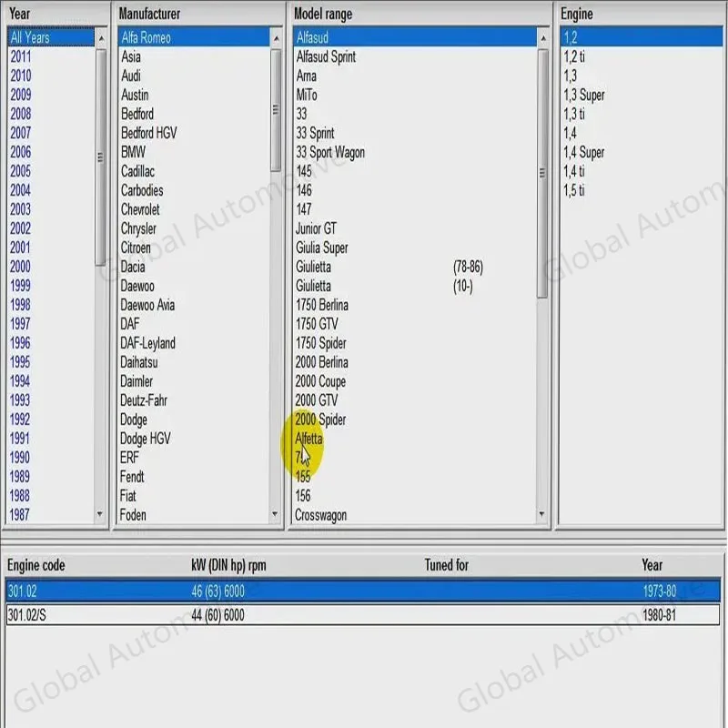Viewport: 728px width, 728px height.
Task: Select Austin manufacturer
Action: [135, 95]
